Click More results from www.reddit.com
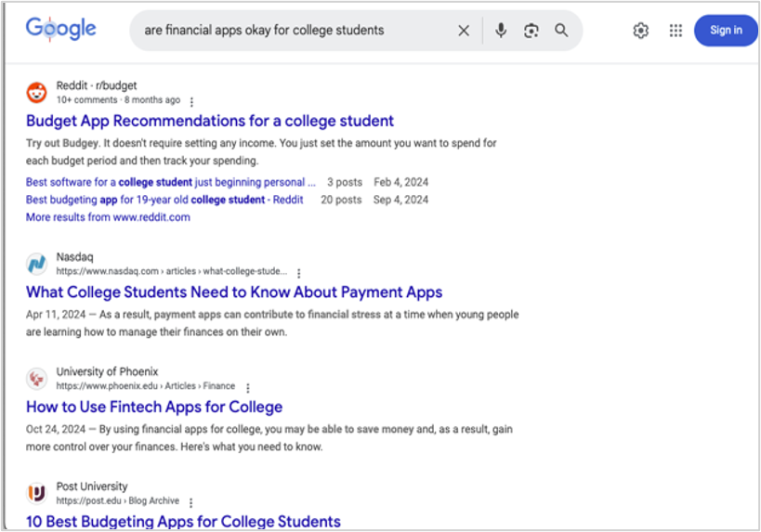 click(x=108, y=217)
